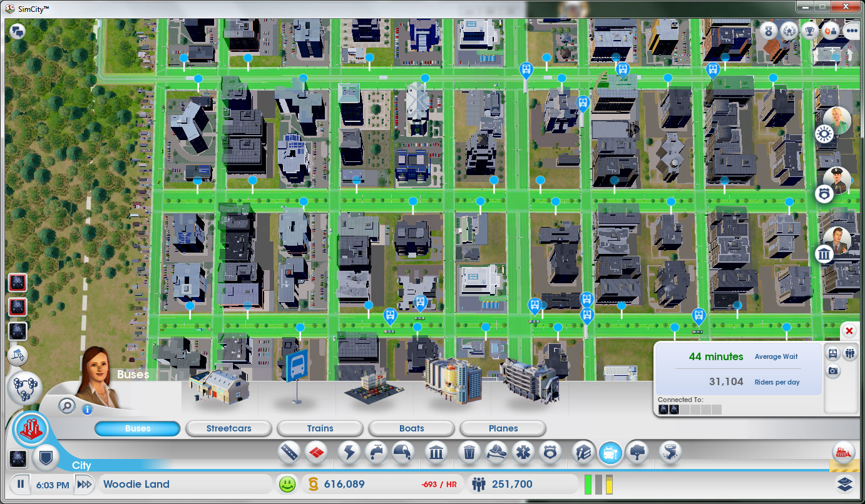Open the Disasters tornado menu
This screenshot has width=865, height=504.
tap(670, 452)
